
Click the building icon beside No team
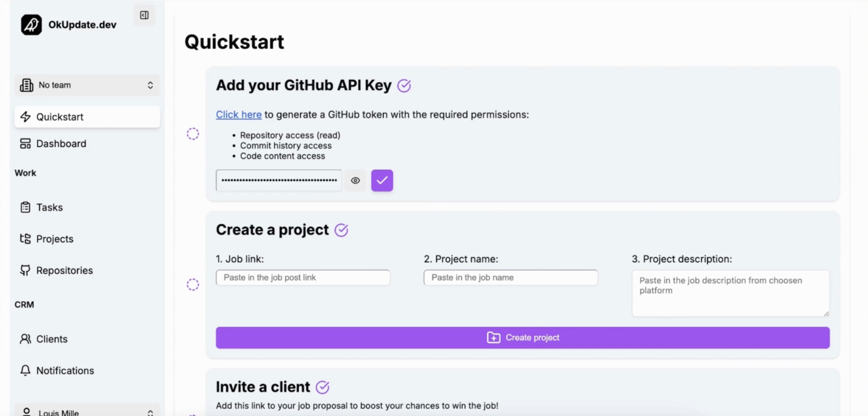point(27,85)
